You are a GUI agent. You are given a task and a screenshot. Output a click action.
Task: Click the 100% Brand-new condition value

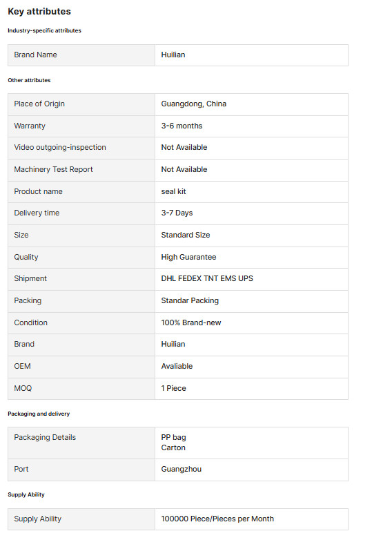[191, 322]
